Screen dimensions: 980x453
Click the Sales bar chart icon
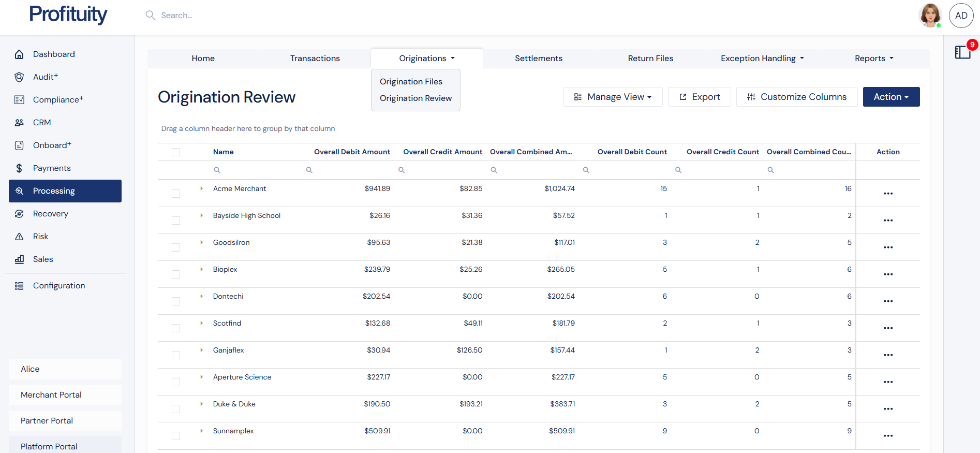click(x=19, y=259)
